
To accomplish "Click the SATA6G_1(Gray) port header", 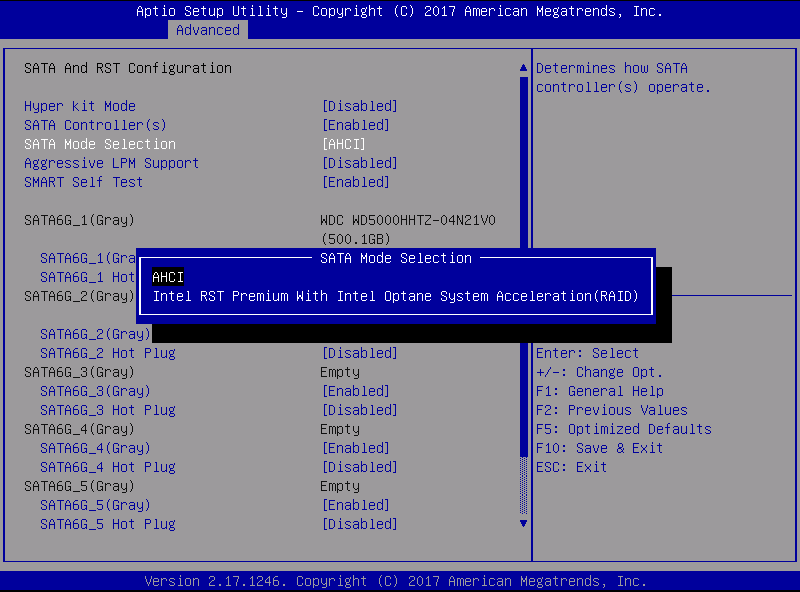I will [79, 220].
